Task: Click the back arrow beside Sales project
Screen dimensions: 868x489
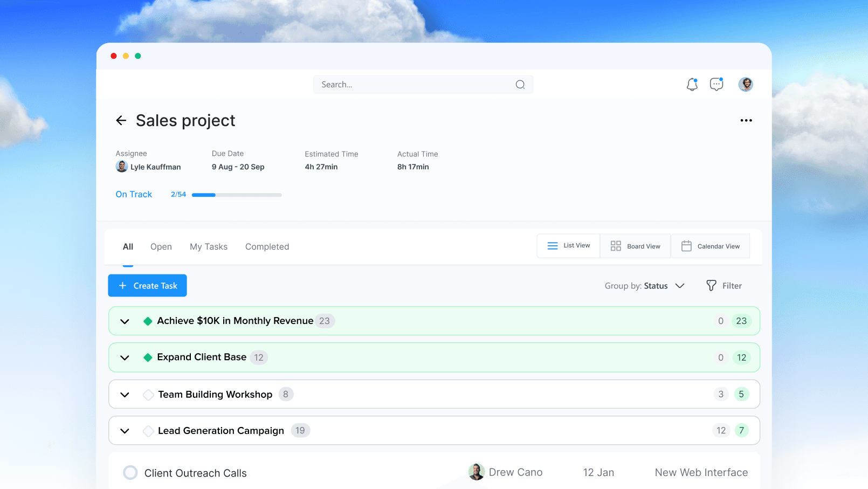Action: (121, 120)
